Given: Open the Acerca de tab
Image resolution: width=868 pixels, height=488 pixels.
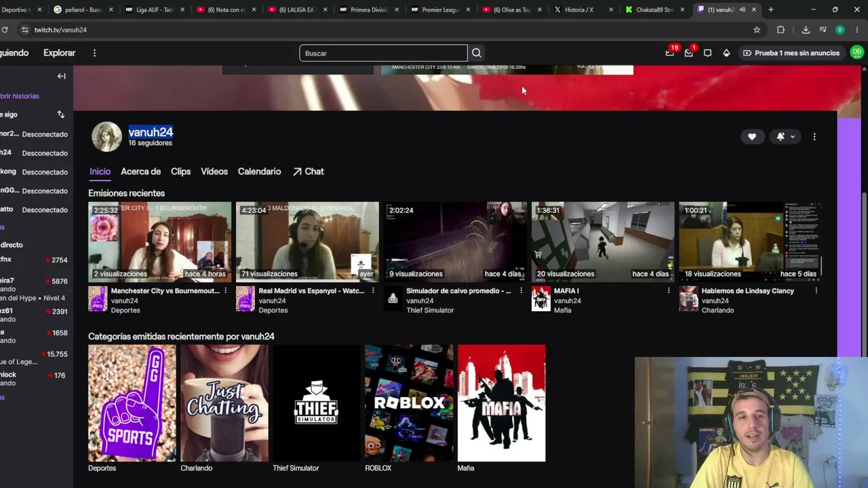Looking at the screenshot, I should pos(140,171).
